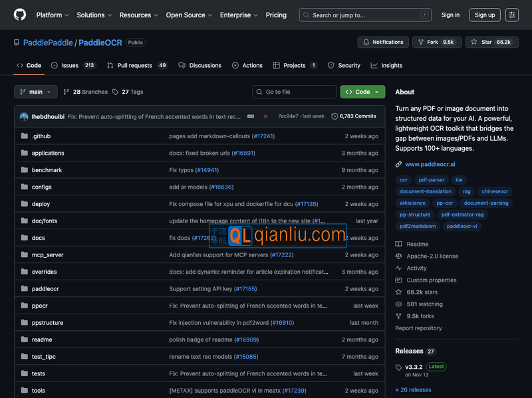Expand the commit message ellipsis icon
This screenshot has width=532, height=398.
[x=251, y=116]
